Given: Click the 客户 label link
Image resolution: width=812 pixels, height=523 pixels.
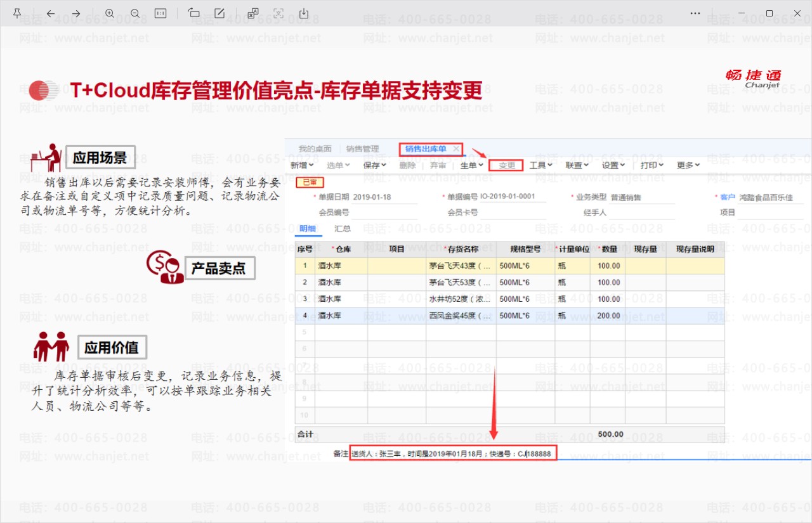Looking at the screenshot, I should [728, 197].
